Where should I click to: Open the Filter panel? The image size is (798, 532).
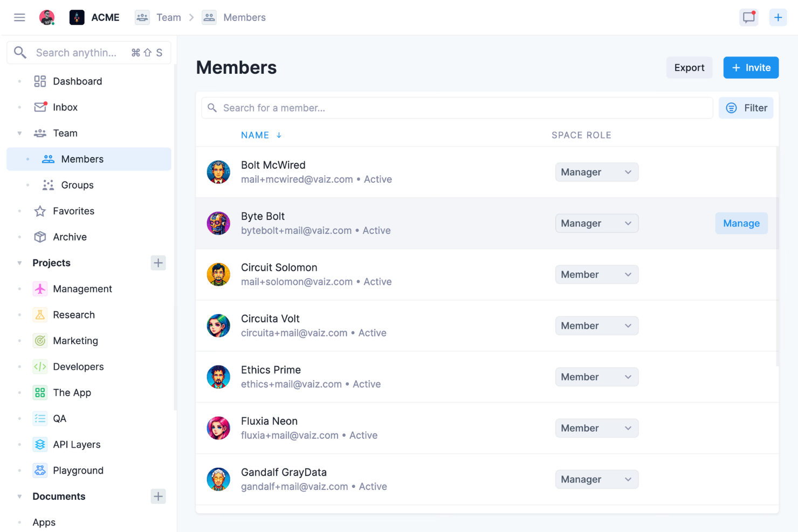[x=746, y=108]
